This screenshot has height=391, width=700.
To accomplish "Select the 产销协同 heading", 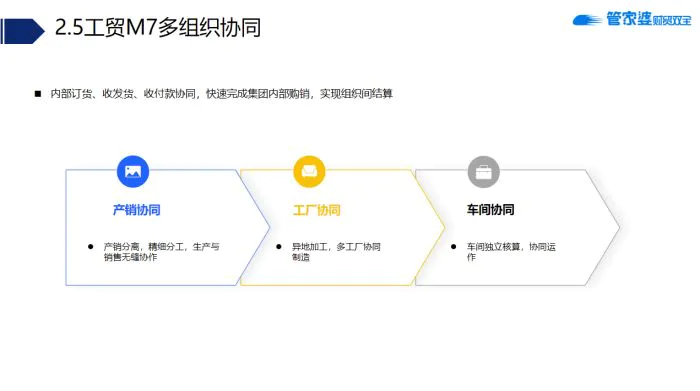I will click(x=136, y=210).
